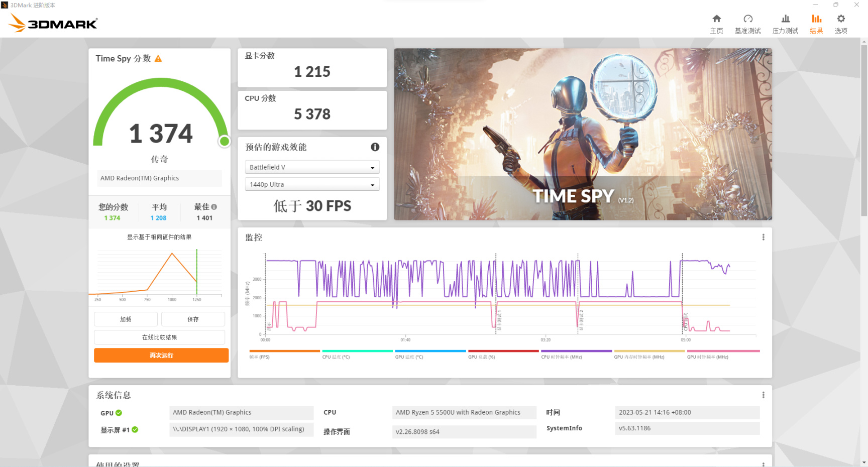Click the CPU 分数 5 378 score card

tap(312, 110)
